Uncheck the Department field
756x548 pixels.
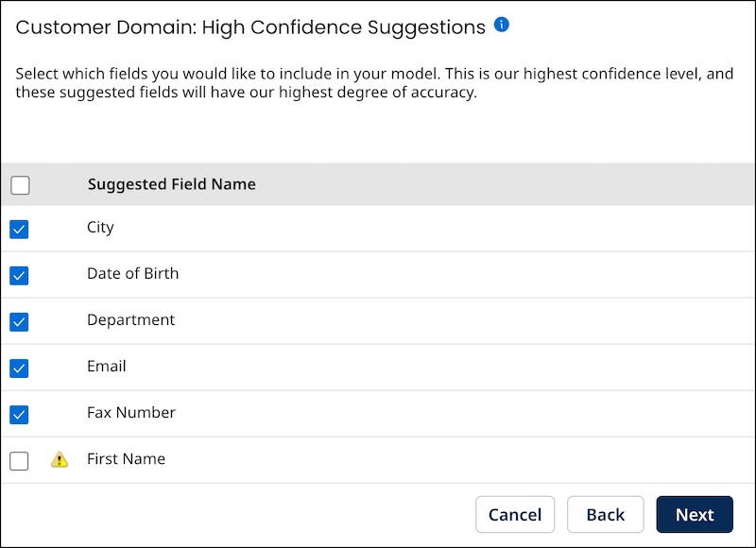point(19,321)
